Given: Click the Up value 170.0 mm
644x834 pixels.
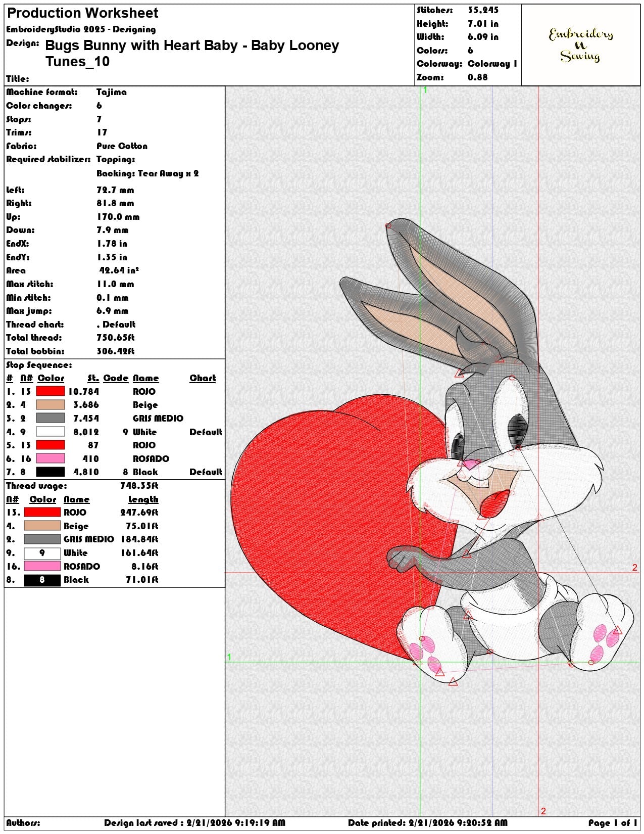Looking at the screenshot, I should (x=118, y=217).
